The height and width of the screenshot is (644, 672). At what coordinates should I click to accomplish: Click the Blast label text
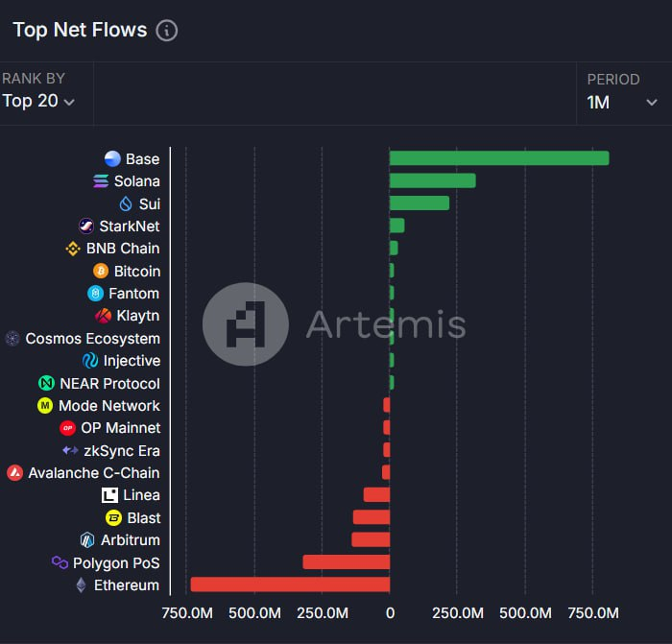point(144,518)
